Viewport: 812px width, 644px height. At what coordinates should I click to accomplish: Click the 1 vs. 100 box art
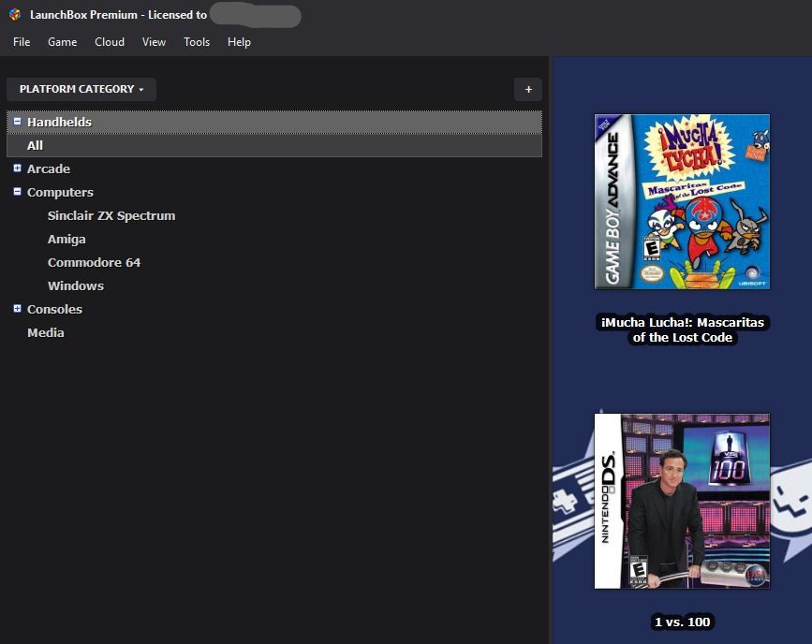(682, 501)
